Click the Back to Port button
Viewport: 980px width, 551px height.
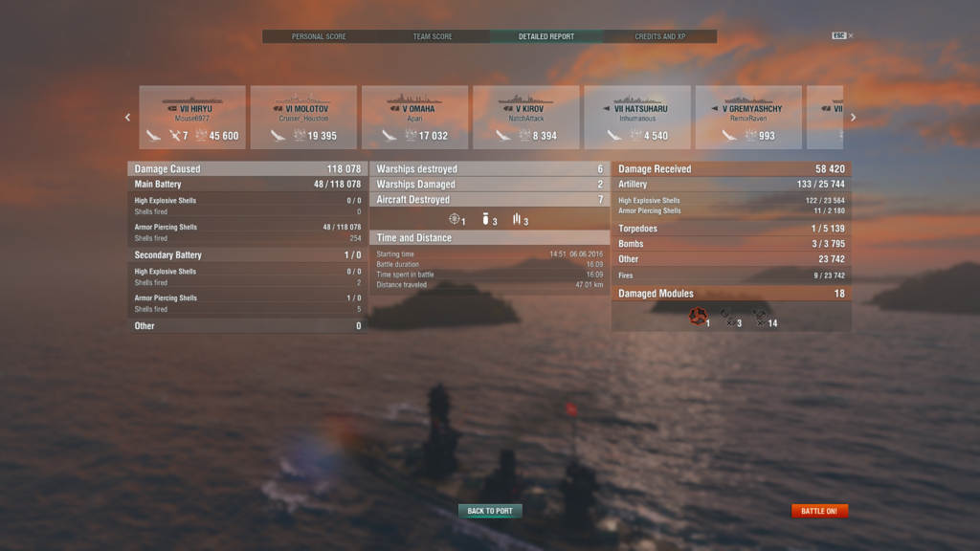tap(490, 511)
